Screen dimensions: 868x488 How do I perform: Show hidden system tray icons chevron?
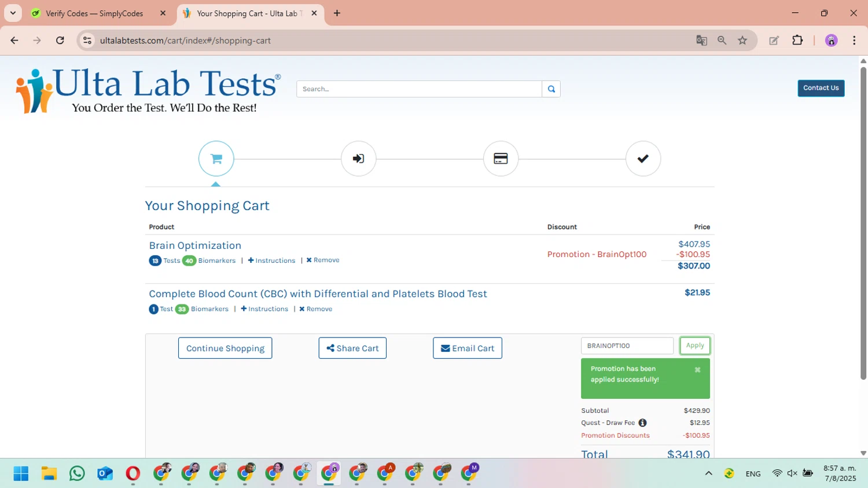click(708, 474)
